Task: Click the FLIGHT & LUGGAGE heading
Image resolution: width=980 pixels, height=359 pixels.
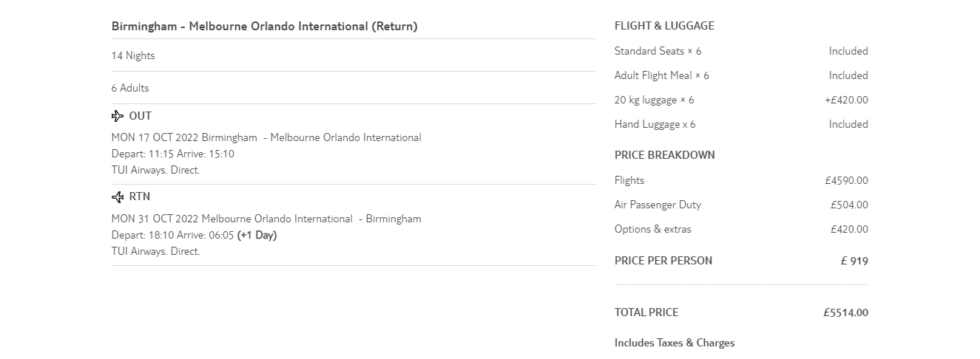Action: [664, 26]
